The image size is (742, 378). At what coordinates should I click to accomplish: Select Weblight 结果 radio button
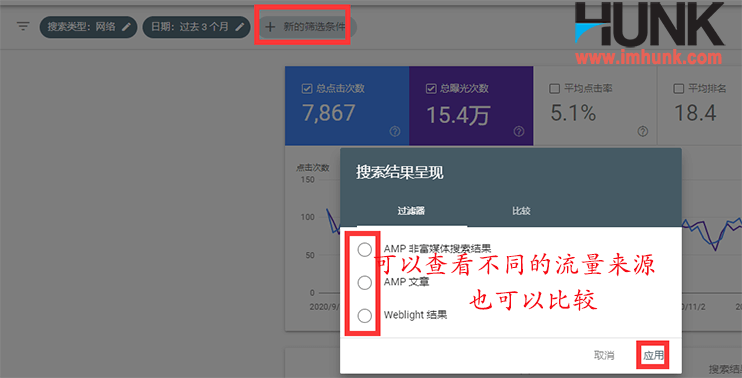pyautogui.click(x=364, y=316)
